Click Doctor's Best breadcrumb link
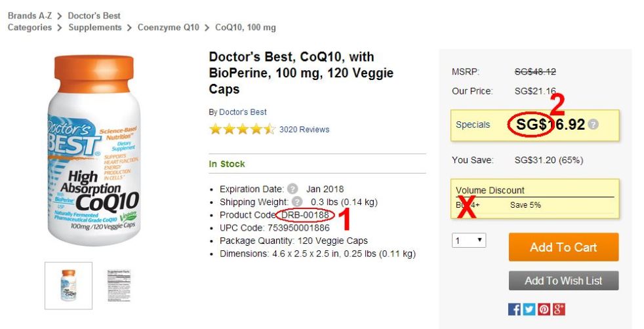644x329 pixels. click(94, 15)
